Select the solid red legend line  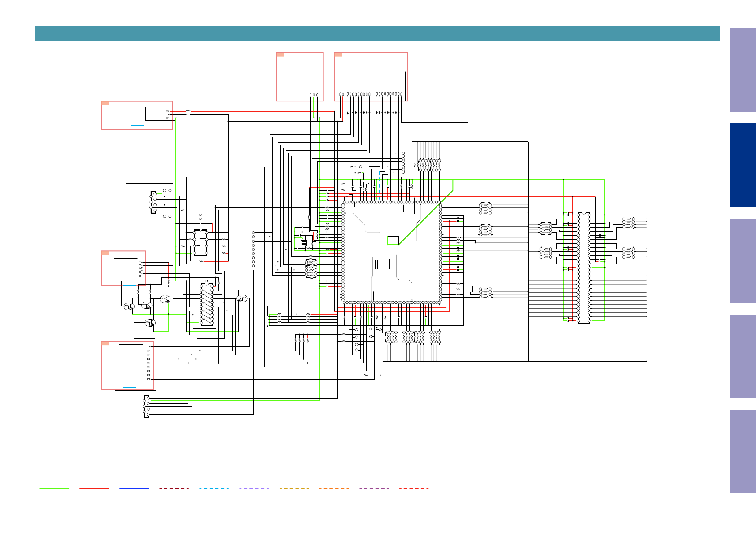94,488
